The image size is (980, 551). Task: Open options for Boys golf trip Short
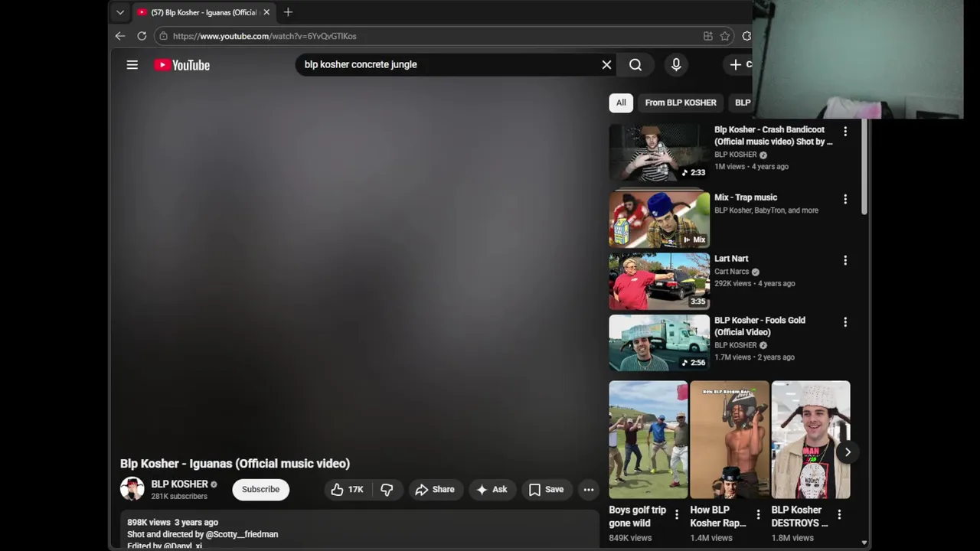click(677, 515)
